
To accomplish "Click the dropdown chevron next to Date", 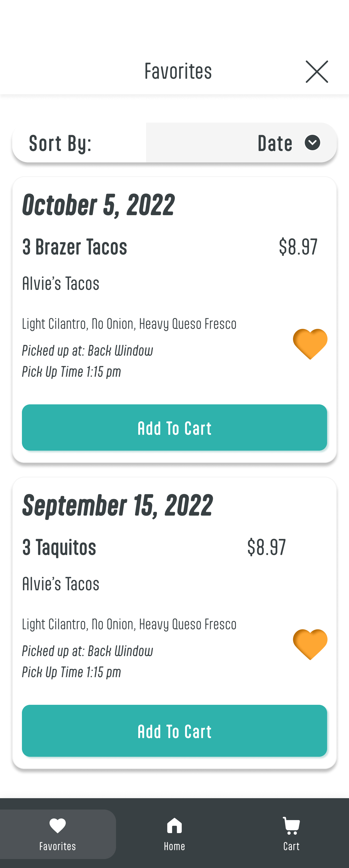I will coord(312,143).
